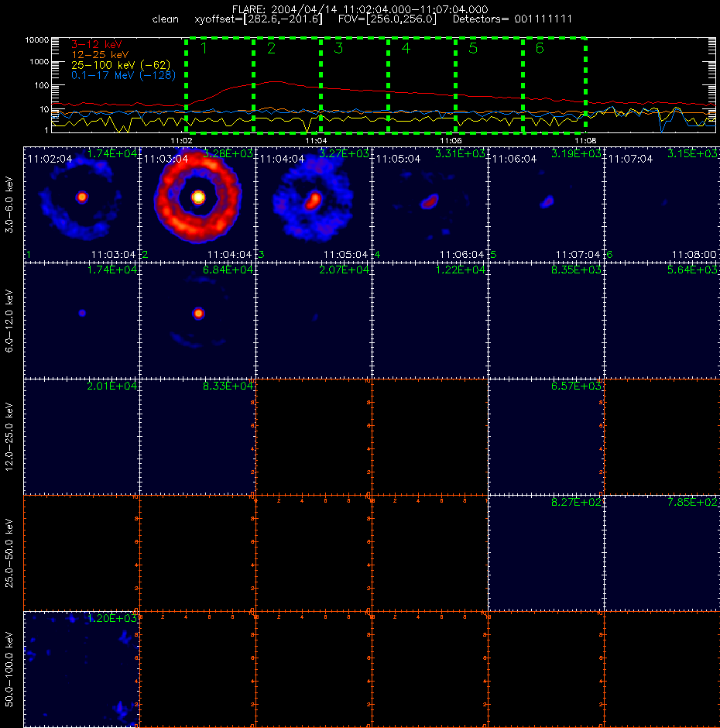Image resolution: width=720 pixels, height=728 pixels.
Task: Select interval 4 label in the light curve
Action: coord(406,48)
